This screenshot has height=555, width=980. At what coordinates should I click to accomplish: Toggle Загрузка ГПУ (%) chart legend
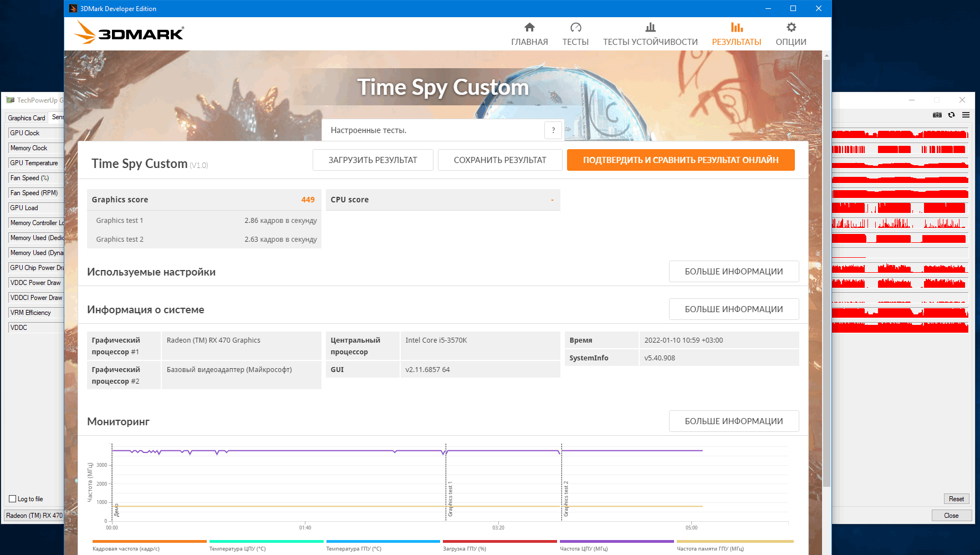pos(500,546)
